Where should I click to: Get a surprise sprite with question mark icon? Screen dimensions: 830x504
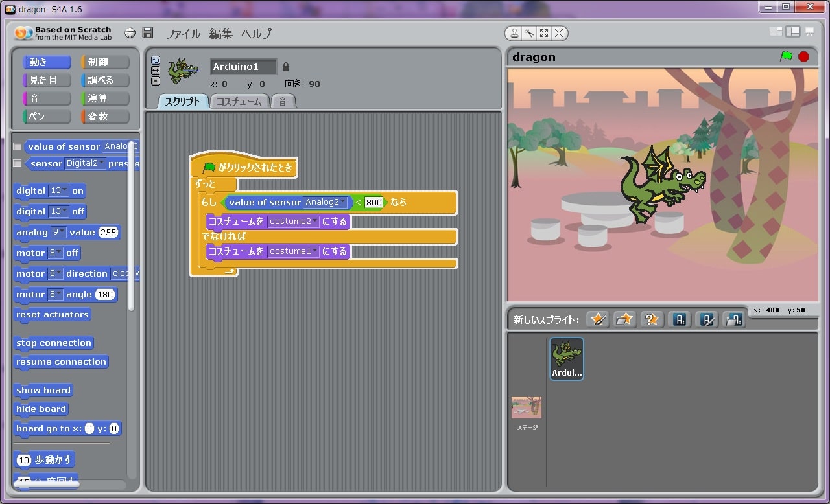pyautogui.click(x=651, y=319)
